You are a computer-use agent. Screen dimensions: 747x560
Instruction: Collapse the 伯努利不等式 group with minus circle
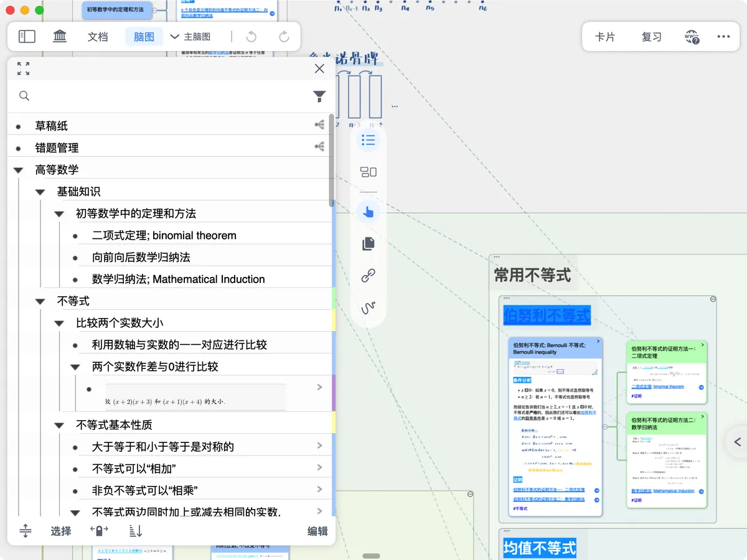[712, 300]
